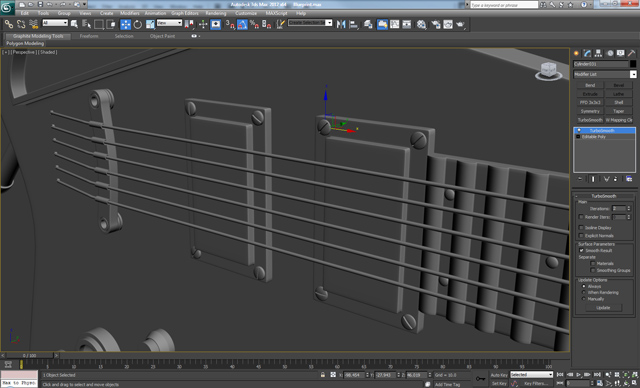Switch to the Freeform ribbon tab
640x388 pixels.
(x=89, y=36)
